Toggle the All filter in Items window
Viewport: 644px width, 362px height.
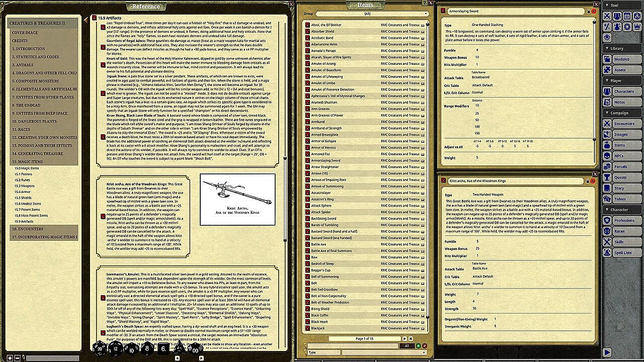click(407, 346)
